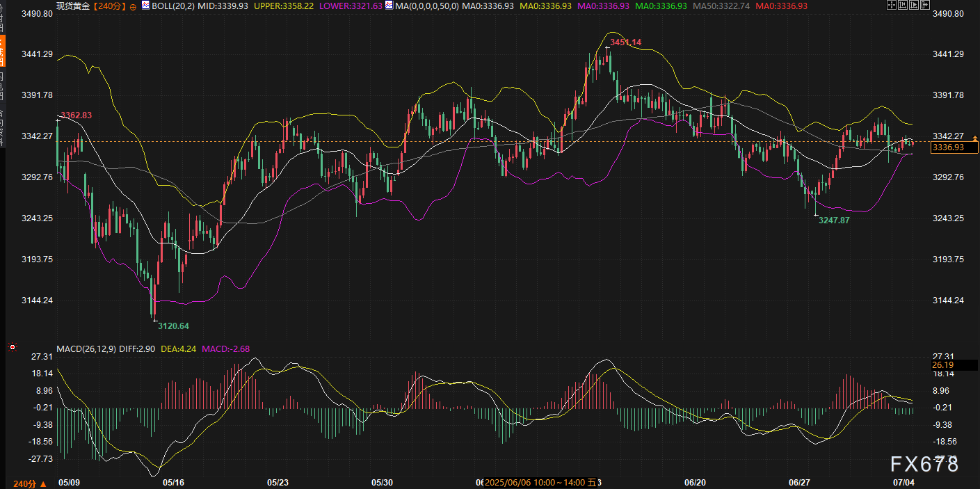Viewport: 980px width, 489px height.
Task: Click the MACD(26,12,9) indicator label
Action: pos(87,347)
